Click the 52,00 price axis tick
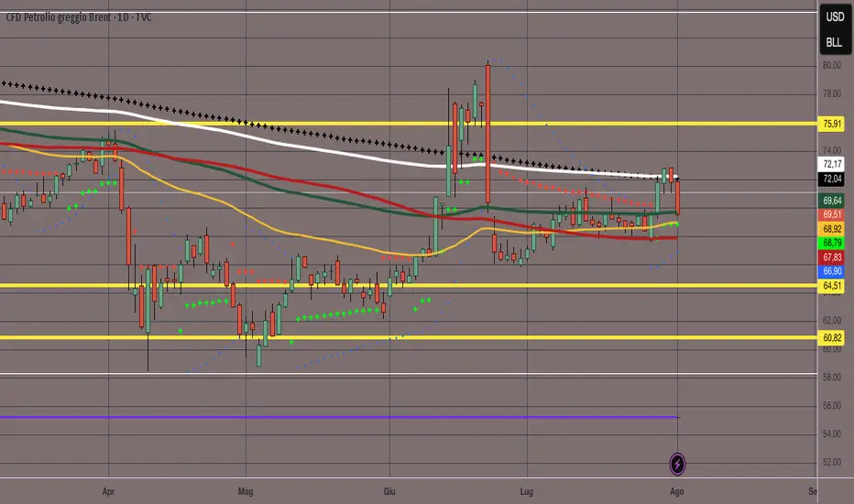This screenshot has width=854, height=504. click(832, 462)
